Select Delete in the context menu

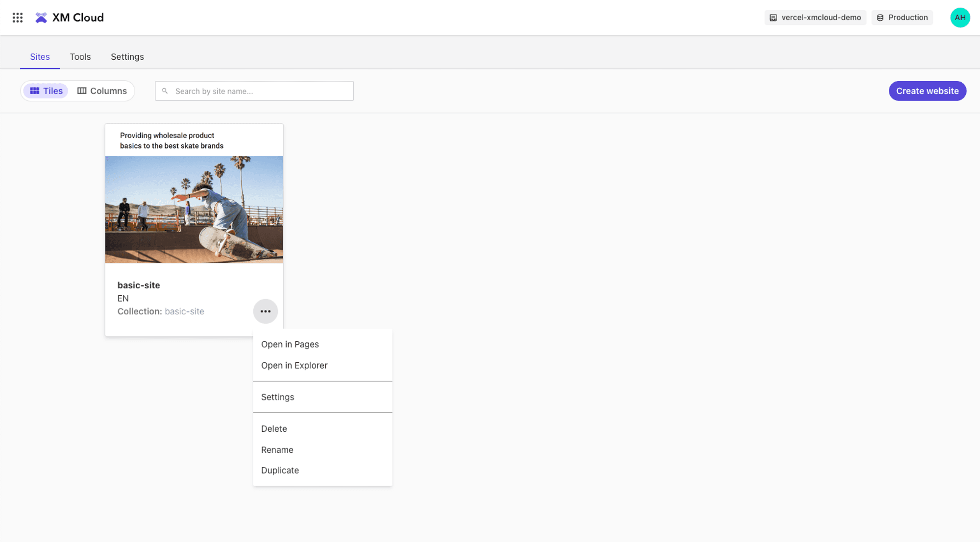[x=274, y=429]
